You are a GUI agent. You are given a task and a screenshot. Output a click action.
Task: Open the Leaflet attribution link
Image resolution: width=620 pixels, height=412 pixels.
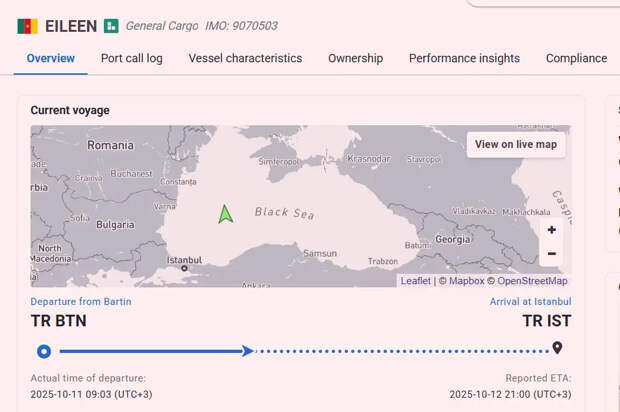click(x=416, y=281)
